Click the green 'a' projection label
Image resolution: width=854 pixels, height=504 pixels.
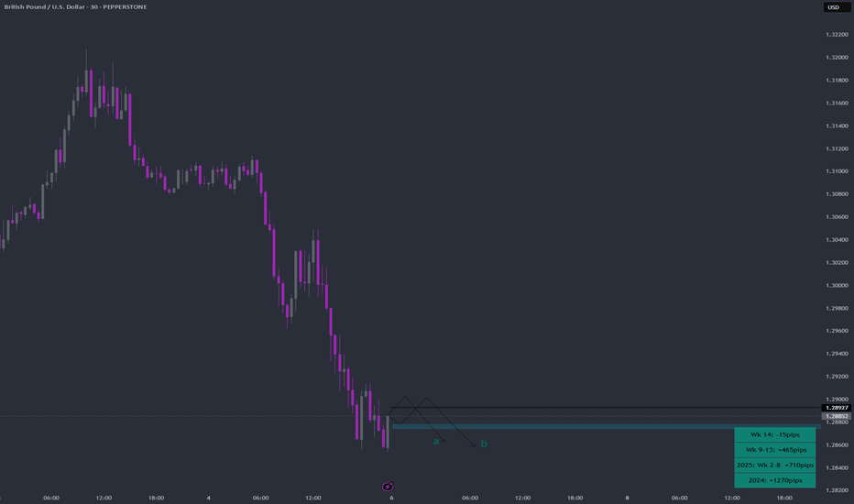(x=436, y=442)
